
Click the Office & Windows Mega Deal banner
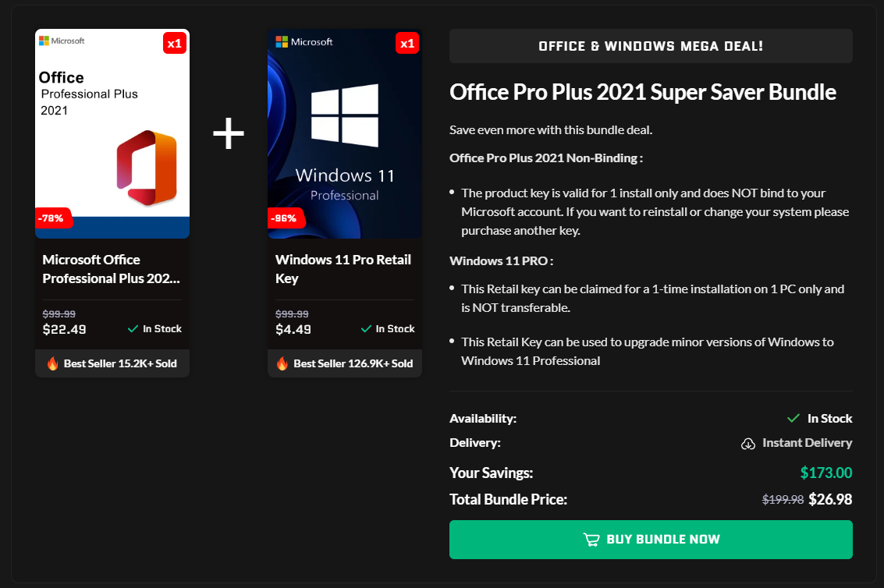(x=651, y=46)
